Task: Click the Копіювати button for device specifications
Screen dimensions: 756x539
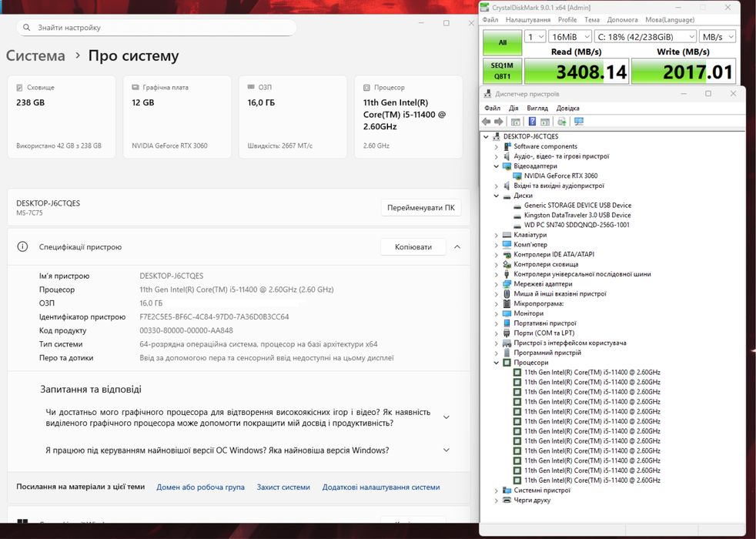Action: pyautogui.click(x=413, y=247)
